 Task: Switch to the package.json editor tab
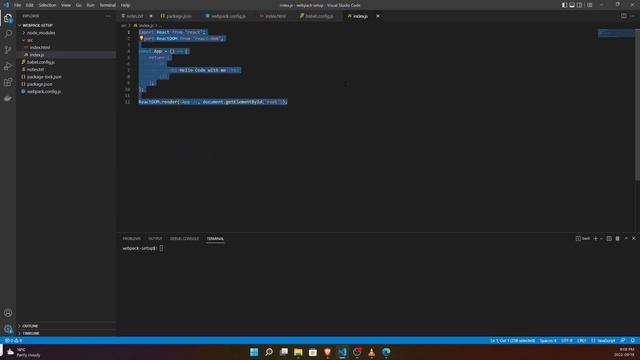click(179, 16)
